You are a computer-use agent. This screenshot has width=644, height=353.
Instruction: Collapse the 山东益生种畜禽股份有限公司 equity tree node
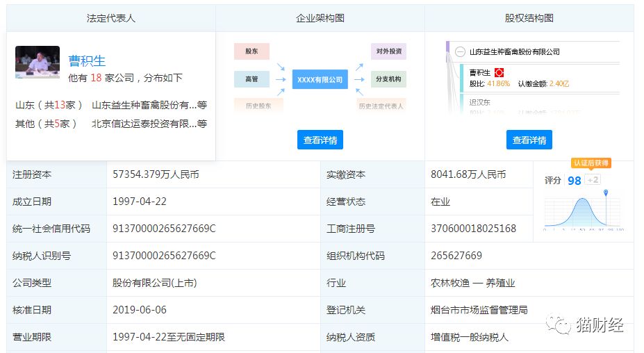coord(460,52)
